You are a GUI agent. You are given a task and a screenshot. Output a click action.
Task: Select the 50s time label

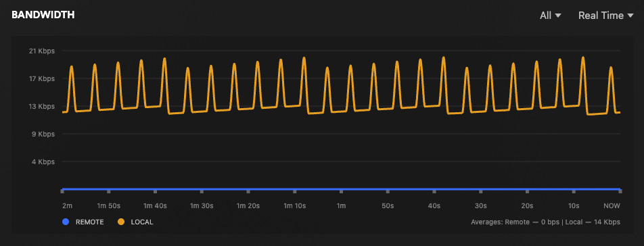388,205
